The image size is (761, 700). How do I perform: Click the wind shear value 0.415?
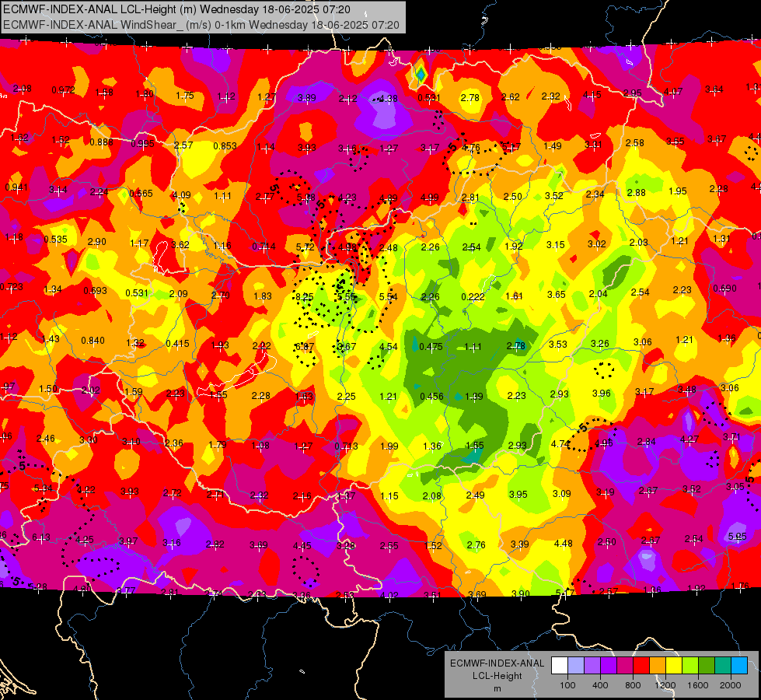(177, 344)
